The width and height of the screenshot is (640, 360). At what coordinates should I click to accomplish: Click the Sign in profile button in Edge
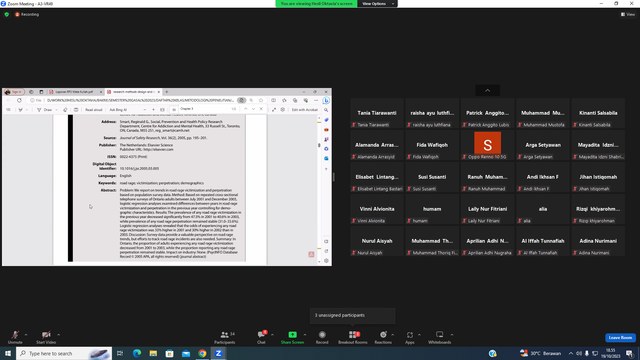click(x=14, y=92)
